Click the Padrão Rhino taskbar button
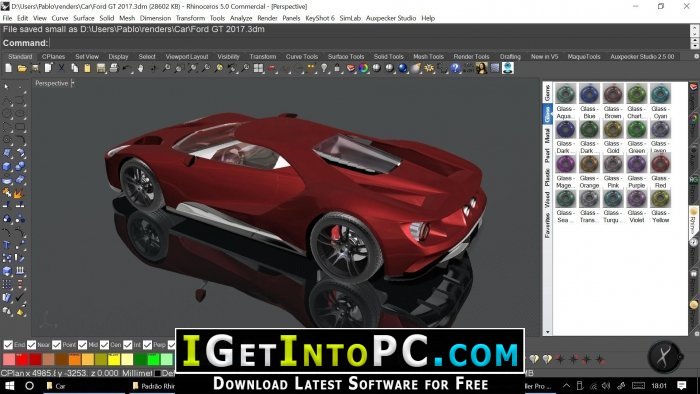Viewport: 700px width, 394px height. (153, 386)
